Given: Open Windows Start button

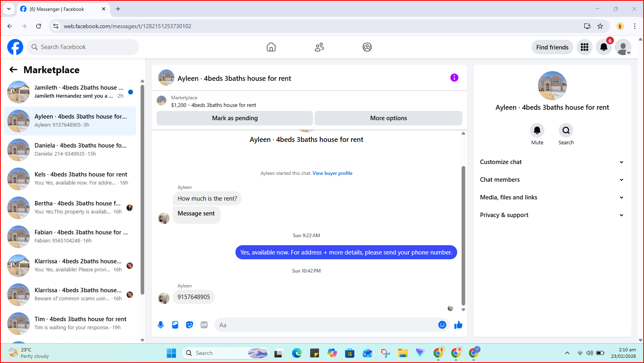Looking at the screenshot, I should click(x=172, y=353).
